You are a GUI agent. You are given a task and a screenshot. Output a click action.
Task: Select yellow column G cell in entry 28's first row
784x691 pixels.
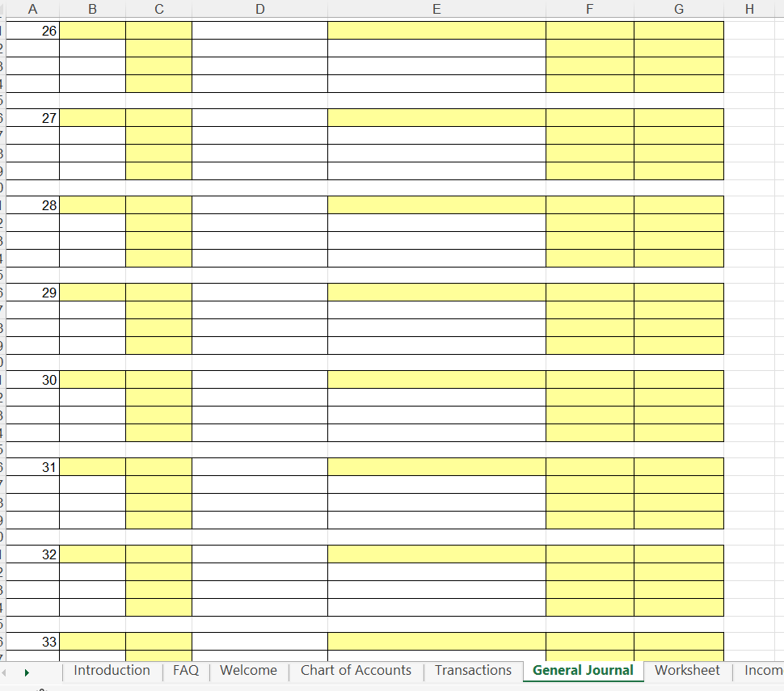click(x=679, y=205)
